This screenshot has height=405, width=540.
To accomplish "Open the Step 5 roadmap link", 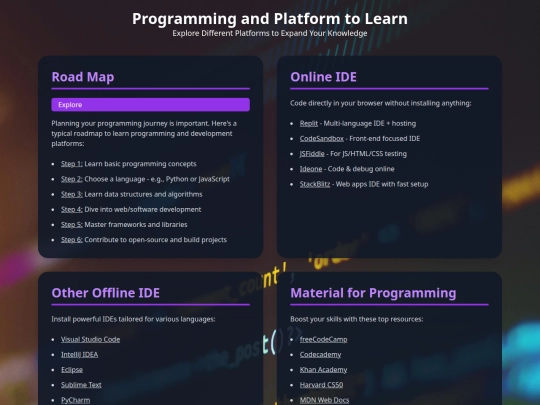I will point(72,225).
